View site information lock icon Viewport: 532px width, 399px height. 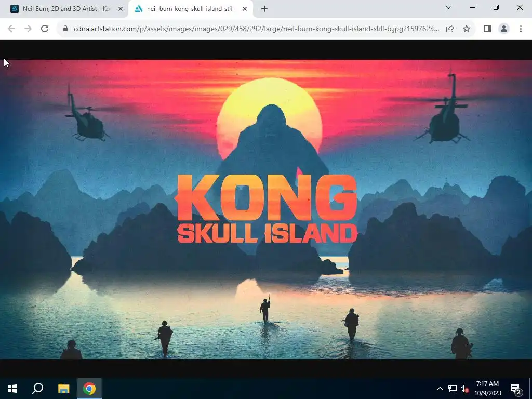[65, 29]
